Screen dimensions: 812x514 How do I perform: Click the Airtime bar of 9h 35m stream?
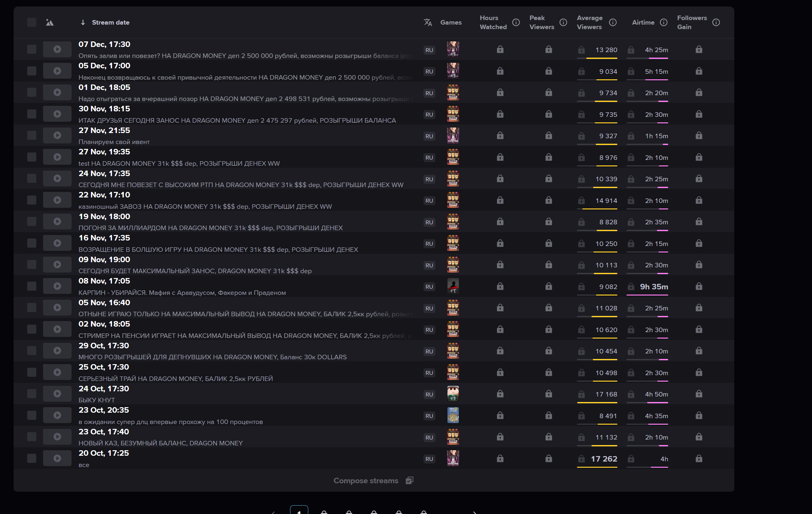[x=647, y=295]
